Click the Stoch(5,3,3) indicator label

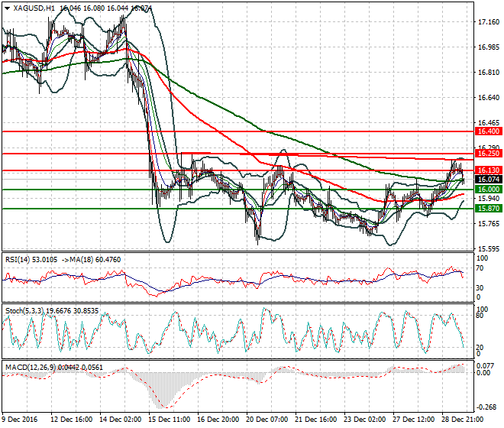click(x=24, y=311)
